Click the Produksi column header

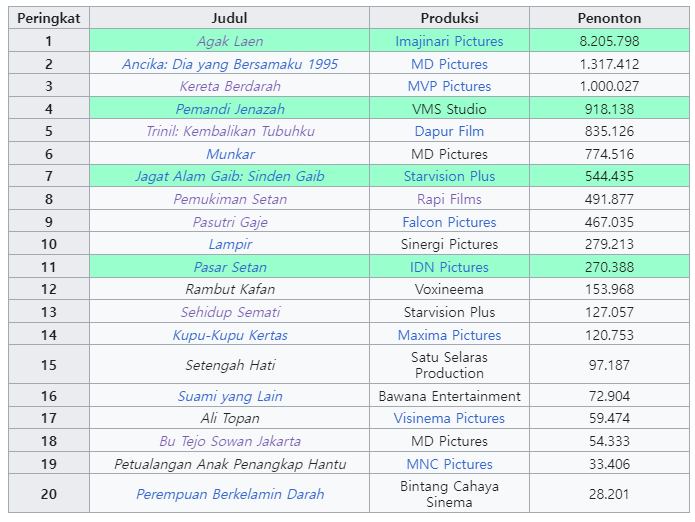coord(449,18)
